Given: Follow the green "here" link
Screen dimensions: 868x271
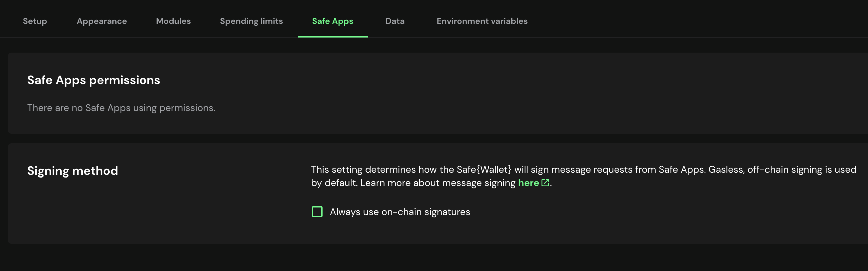Looking at the screenshot, I should [528, 183].
